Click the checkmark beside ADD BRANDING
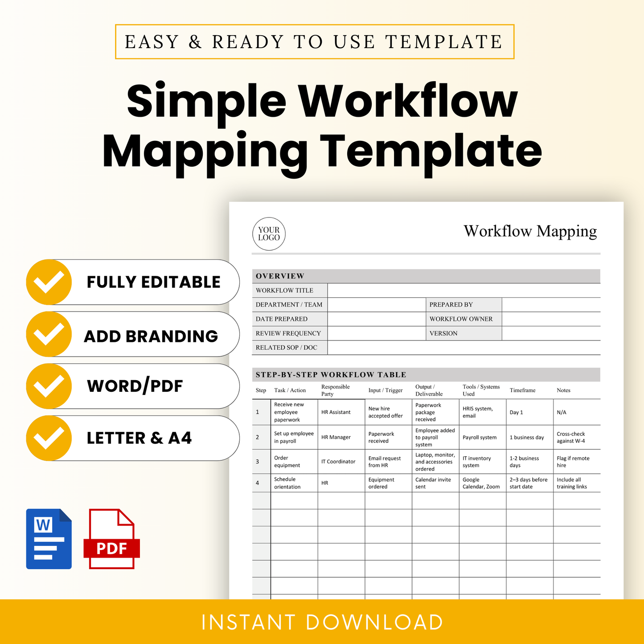 tap(49, 334)
